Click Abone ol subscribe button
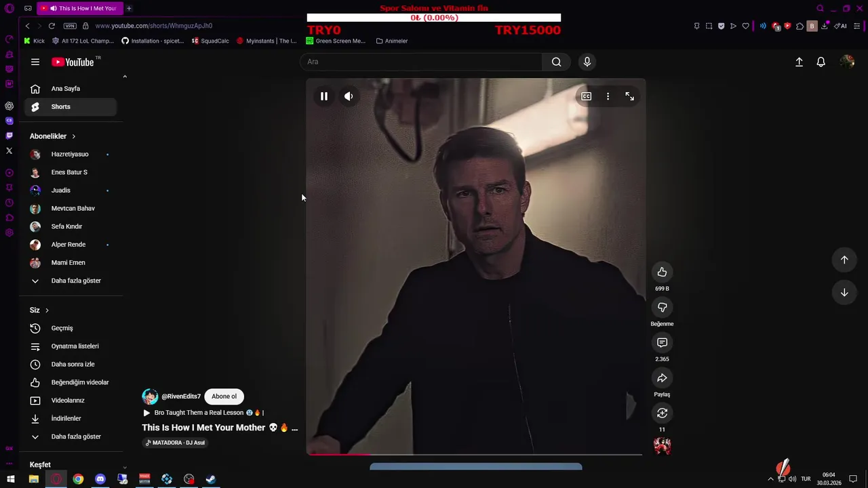This screenshot has height=488, width=868. [224, 396]
